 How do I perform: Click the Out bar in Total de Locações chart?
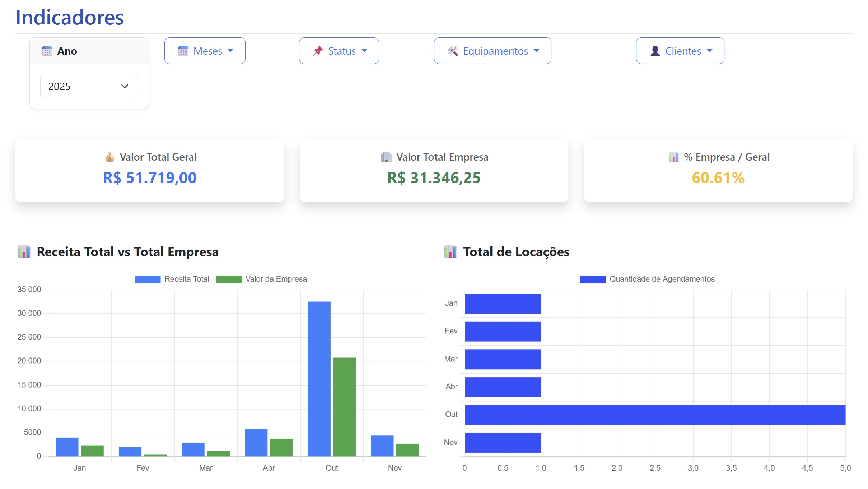click(x=655, y=415)
